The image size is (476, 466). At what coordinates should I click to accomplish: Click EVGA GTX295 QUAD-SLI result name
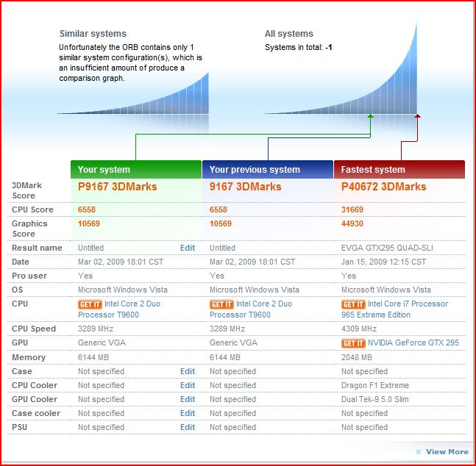coord(387,248)
